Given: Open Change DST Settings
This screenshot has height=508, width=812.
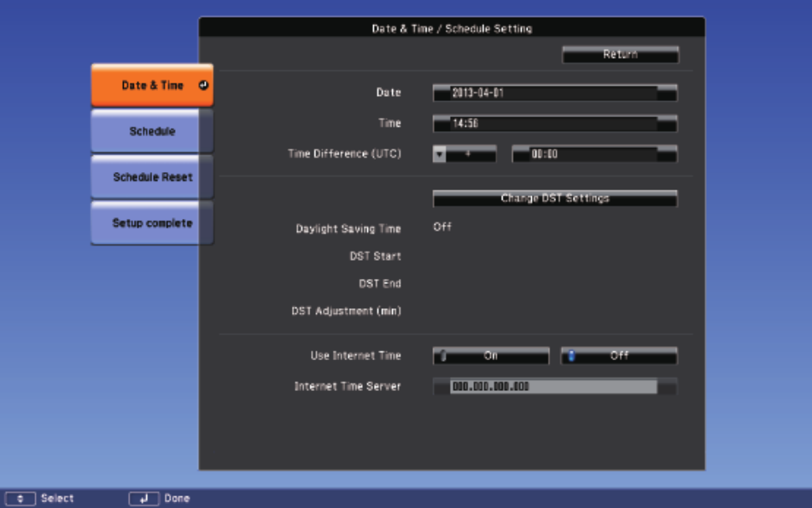Looking at the screenshot, I should 554,199.
